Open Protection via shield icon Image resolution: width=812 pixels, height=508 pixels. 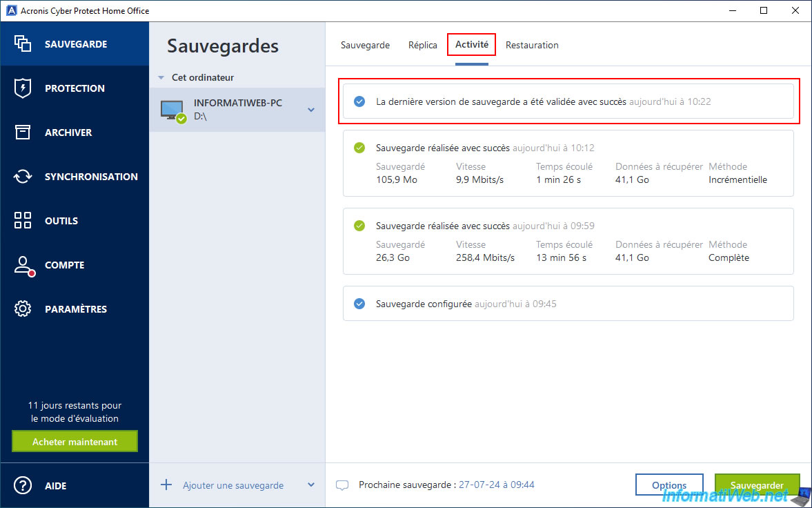(x=23, y=88)
